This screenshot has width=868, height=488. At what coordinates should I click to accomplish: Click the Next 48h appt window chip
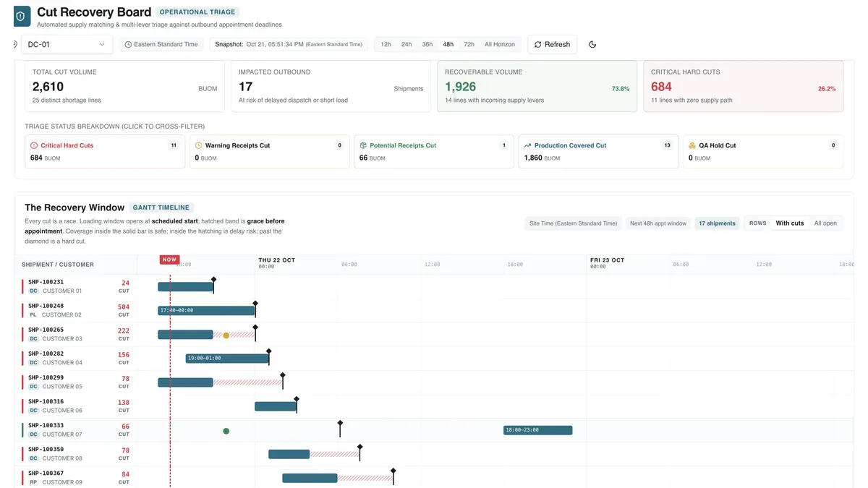click(x=658, y=223)
